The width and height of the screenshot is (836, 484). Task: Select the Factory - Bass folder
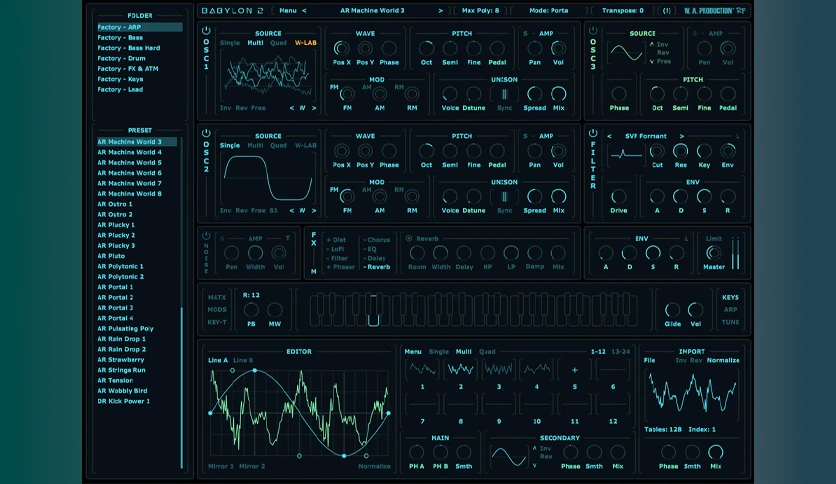tap(120, 38)
